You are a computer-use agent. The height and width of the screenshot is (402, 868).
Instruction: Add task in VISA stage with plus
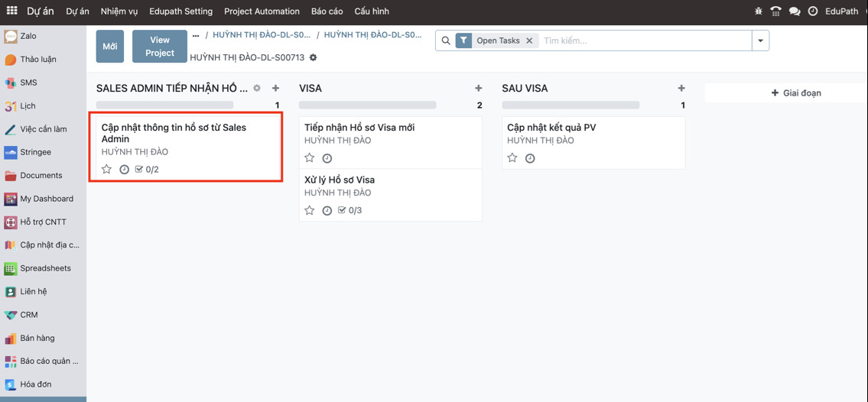pyautogui.click(x=478, y=88)
